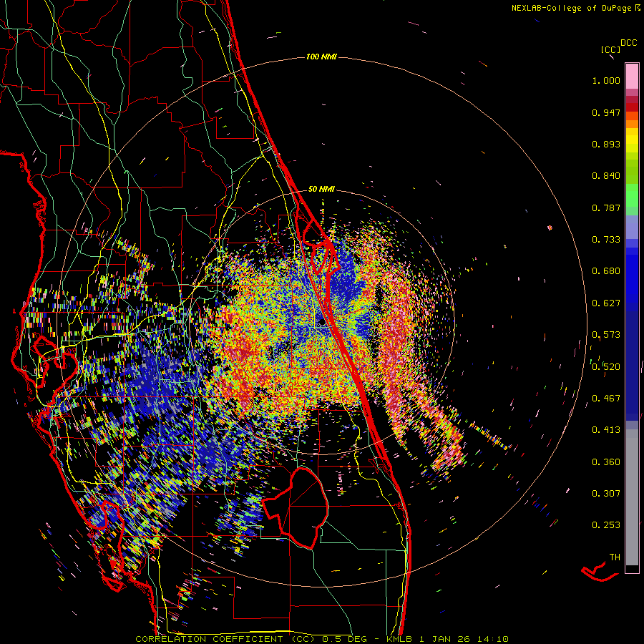644x644 pixels.
Task: Click the 0.253 legend value
Action: pyautogui.click(x=606, y=525)
